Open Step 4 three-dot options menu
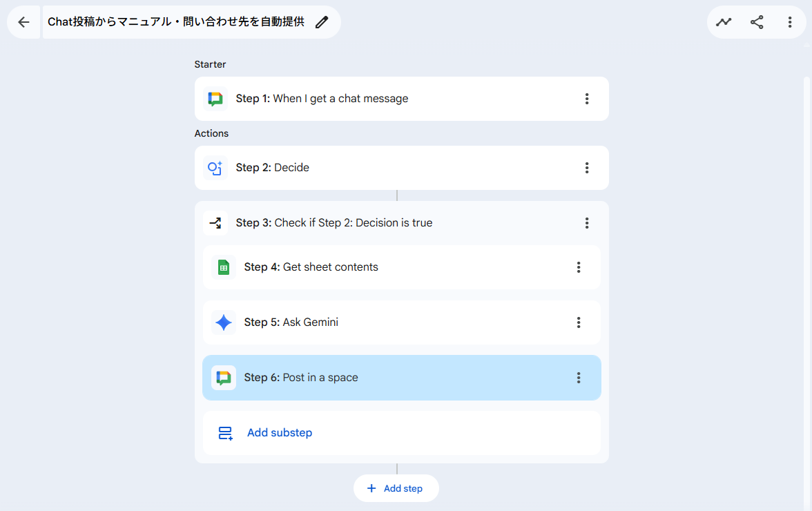Viewport: 812px width, 511px height. (x=579, y=267)
